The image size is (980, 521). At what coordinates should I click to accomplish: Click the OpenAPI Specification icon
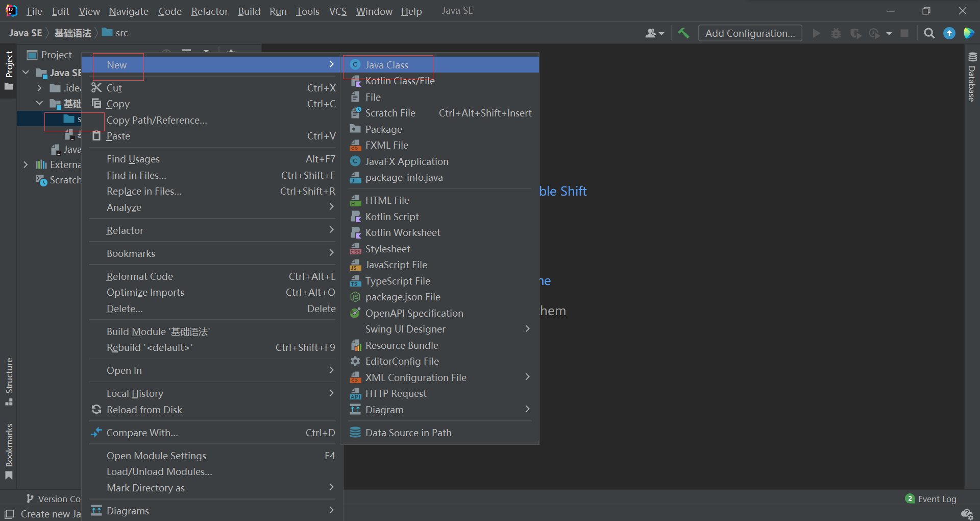(356, 313)
